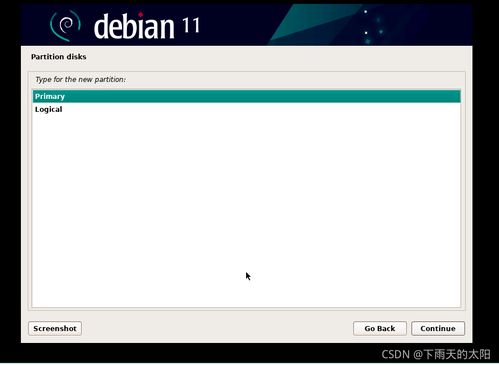Click the version number 11 in banner

click(x=191, y=25)
